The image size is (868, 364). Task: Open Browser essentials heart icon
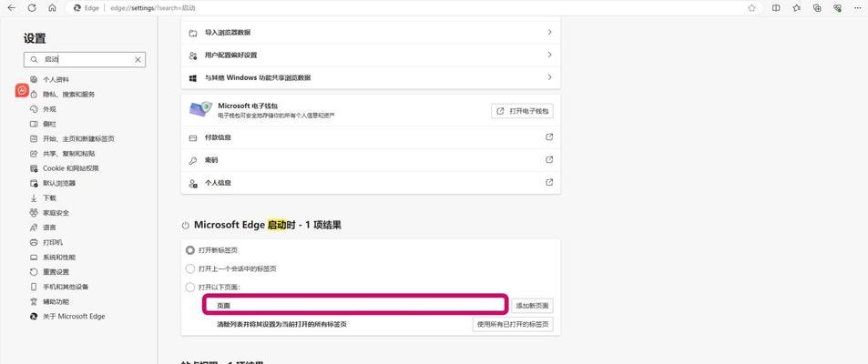tap(838, 8)
